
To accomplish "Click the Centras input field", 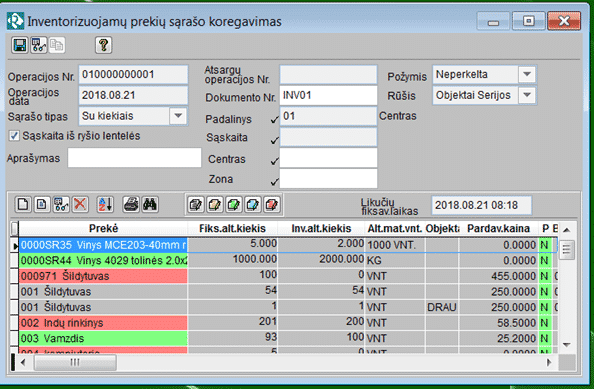I will (x=328, y=158).
